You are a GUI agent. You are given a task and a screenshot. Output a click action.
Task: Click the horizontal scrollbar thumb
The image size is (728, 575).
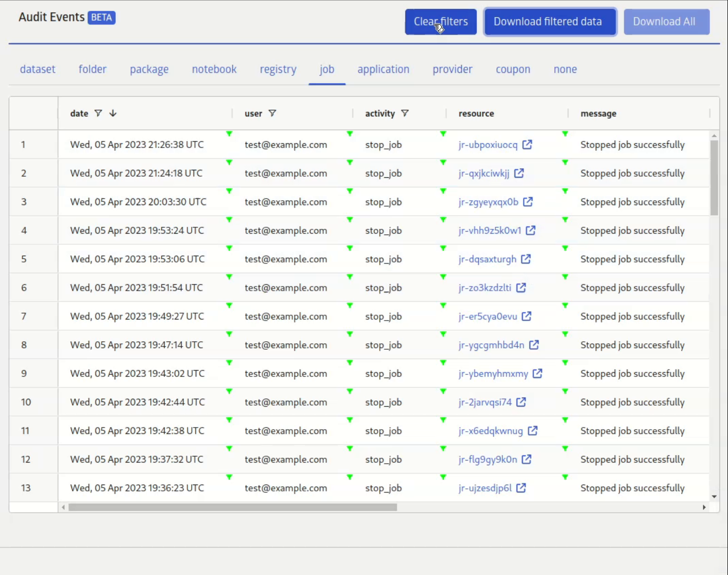click(233, 507)
